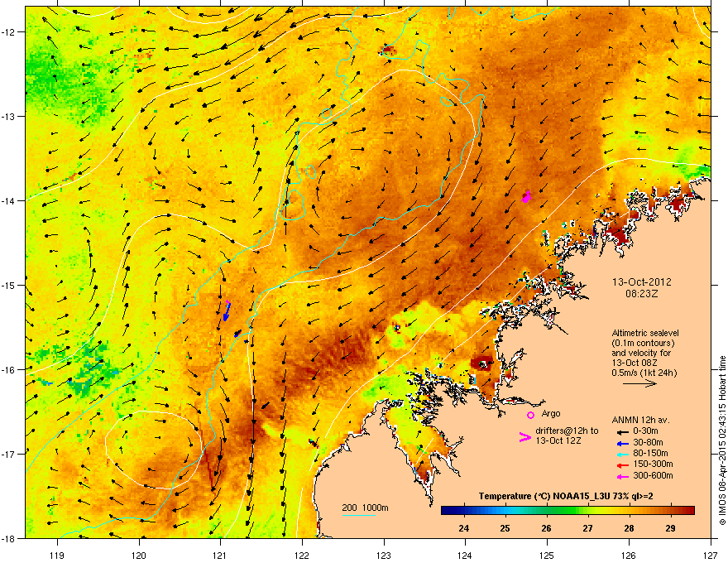Click the (0.1m contours) text
Image resolution: width=728 pixels, height=563 pixels.
pos(643,344)
